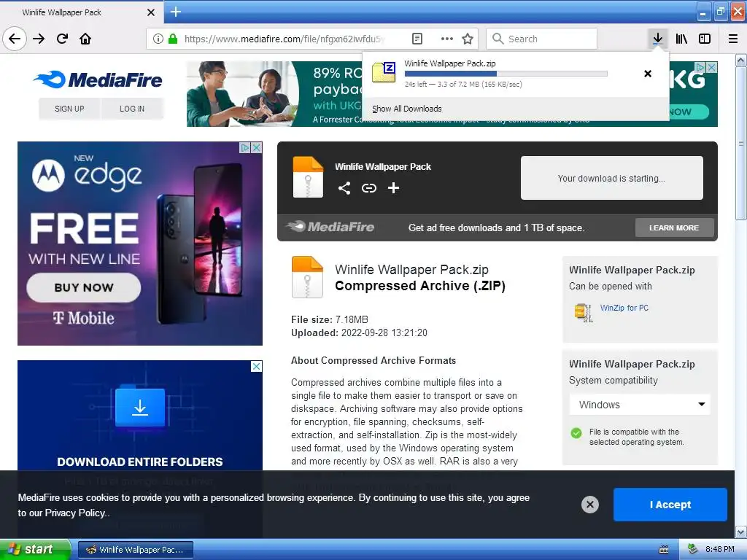
Task: Open System compatibility Windows dropdown
Action: (640, 404)
